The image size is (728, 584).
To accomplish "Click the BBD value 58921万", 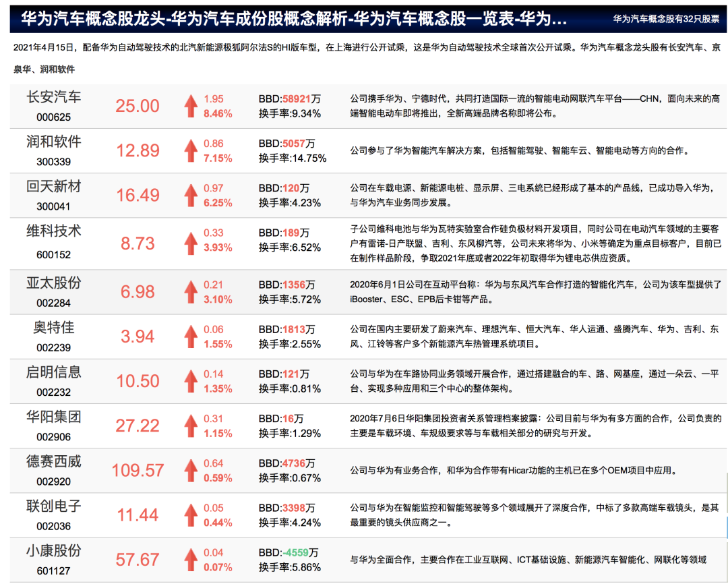I will [x=301, y=98].
